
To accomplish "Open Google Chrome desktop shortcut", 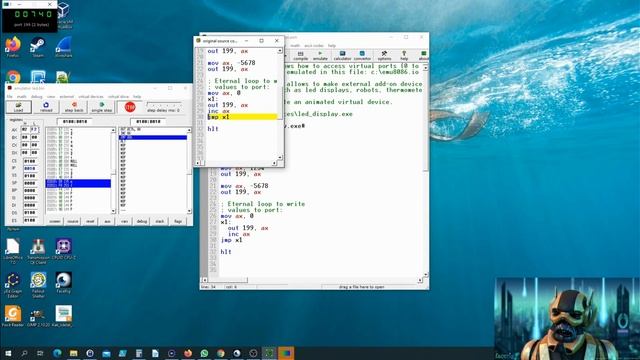I will (13, 77).
